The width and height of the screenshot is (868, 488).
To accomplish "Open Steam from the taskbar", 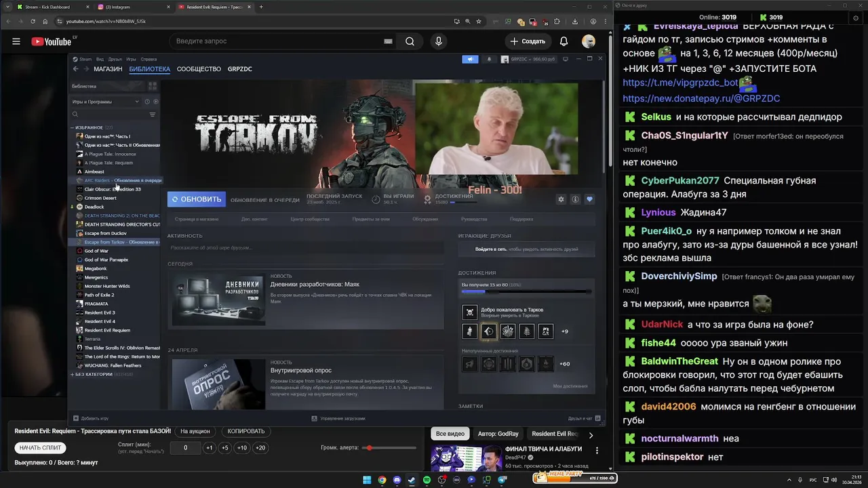I will click(412, 480).
